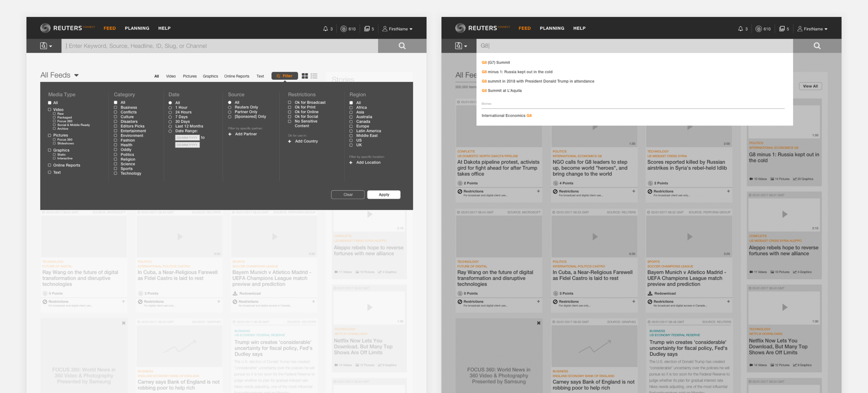Viewport: 868px width, 393px height.
Task: Switch to list view icon in left window
Action: [314, 76]
